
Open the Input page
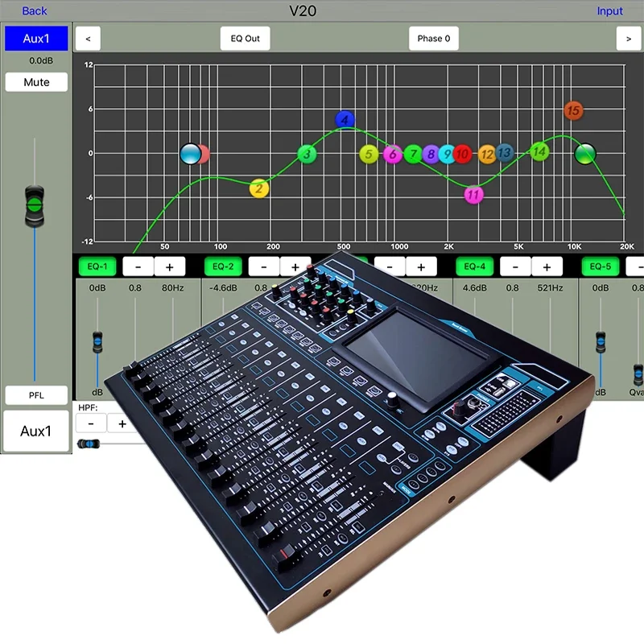click(x=609, y=11)
